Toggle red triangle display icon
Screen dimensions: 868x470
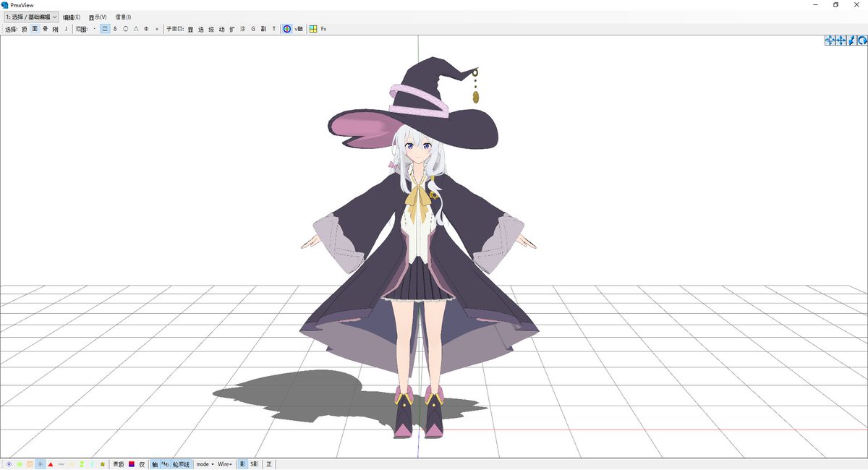pos(51,464)
